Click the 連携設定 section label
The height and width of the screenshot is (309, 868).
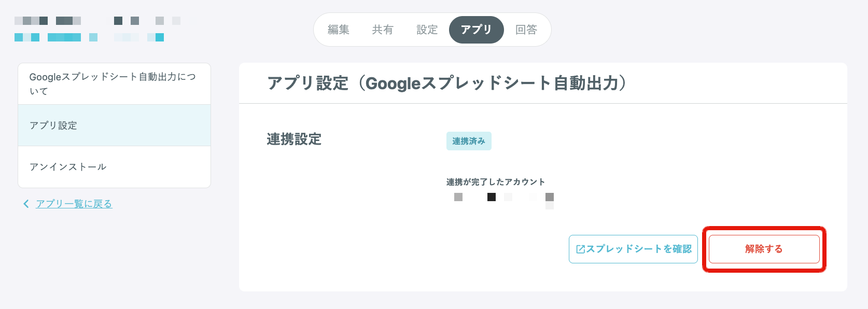tap(294, 139)
